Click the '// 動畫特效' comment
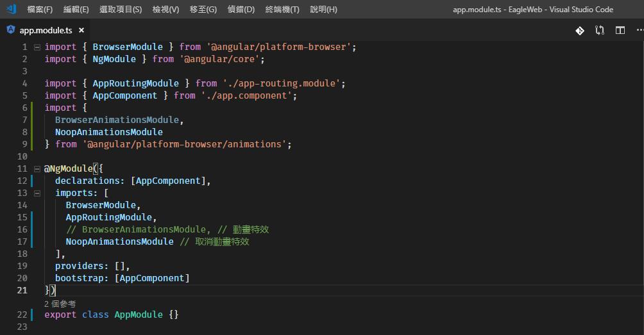This screenshot has height=335, width=644. point(244,229)
